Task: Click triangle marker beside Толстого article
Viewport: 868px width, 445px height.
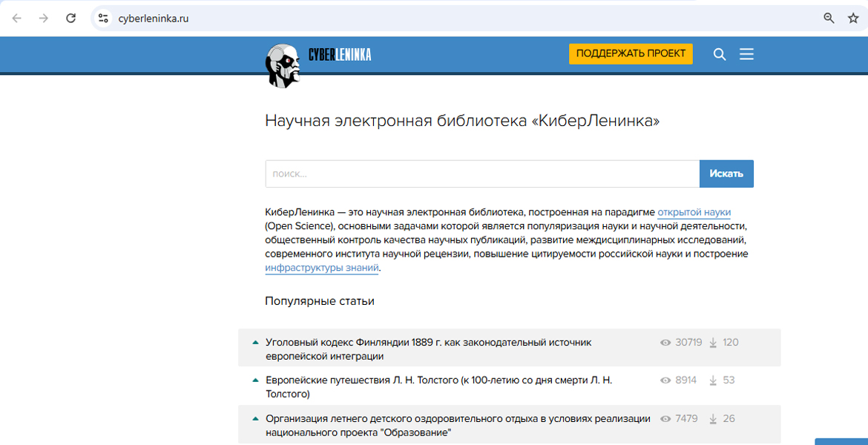Action: 255,380
